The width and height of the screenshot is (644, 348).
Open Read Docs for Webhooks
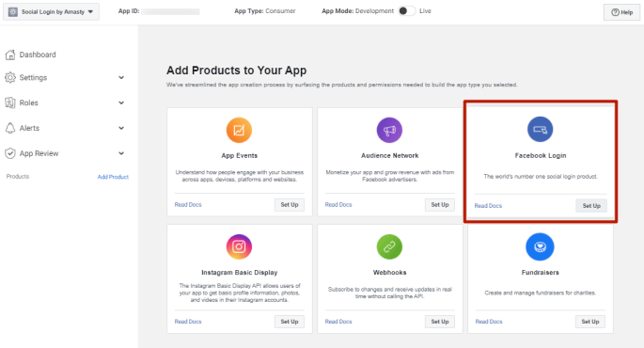[338, 322]
